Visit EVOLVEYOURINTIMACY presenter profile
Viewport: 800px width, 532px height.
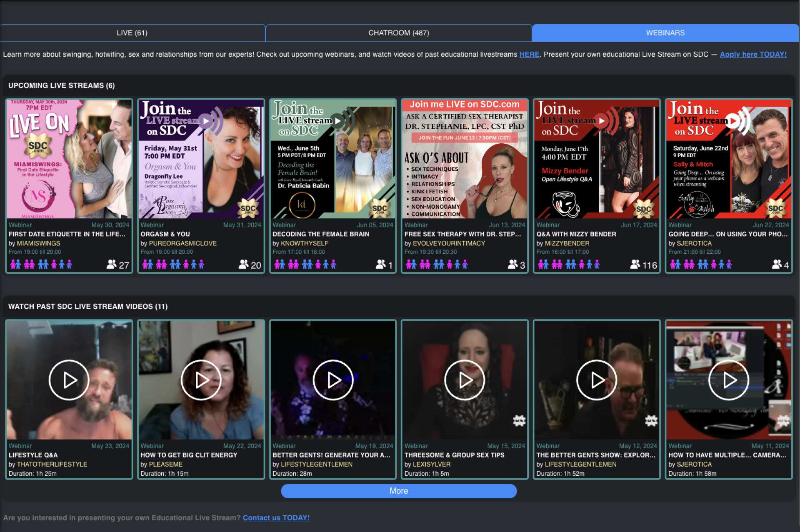pyautogui.click(x=449, y=243)
